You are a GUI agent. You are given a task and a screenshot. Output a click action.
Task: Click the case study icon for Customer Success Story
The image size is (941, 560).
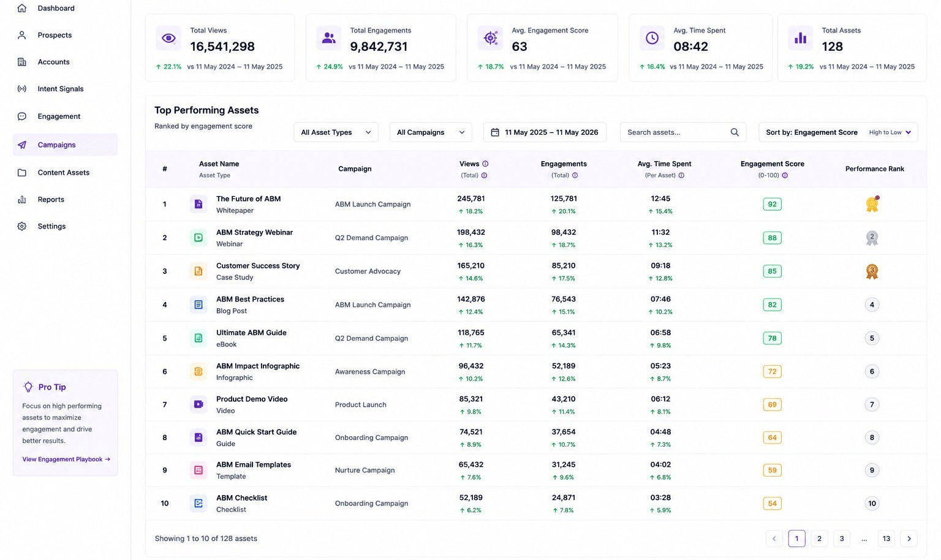pyautogui.click(x=198, y=271)
